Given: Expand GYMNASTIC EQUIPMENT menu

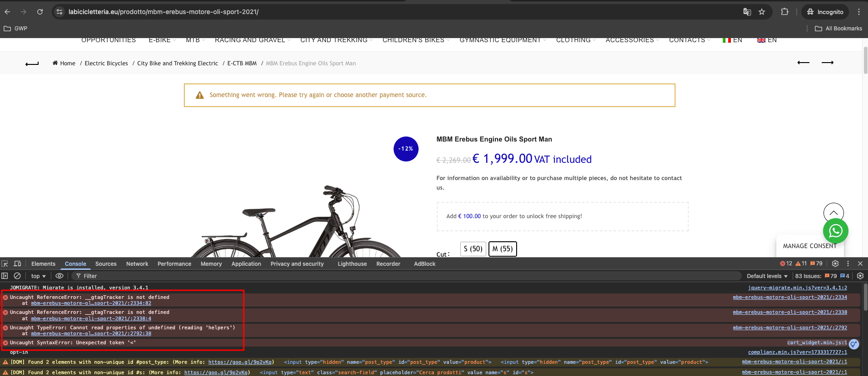Looking at the screenshot, I should 503,40.
